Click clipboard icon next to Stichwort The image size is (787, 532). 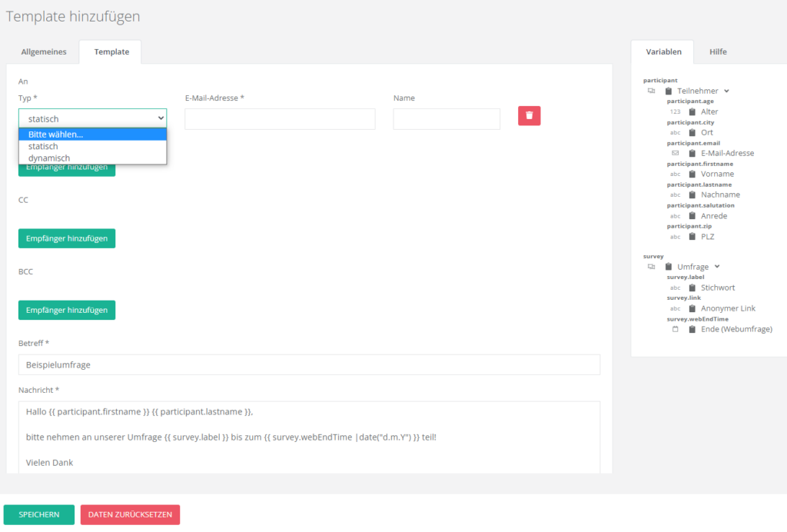[x=692, y=288]
